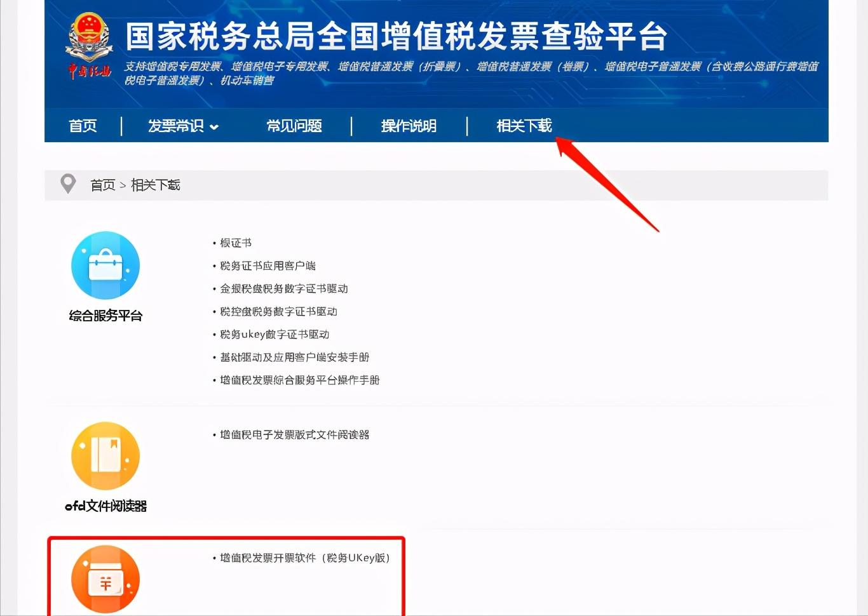Open the 发票常识 menu item

pyautogui.click(x=176, y=126)
